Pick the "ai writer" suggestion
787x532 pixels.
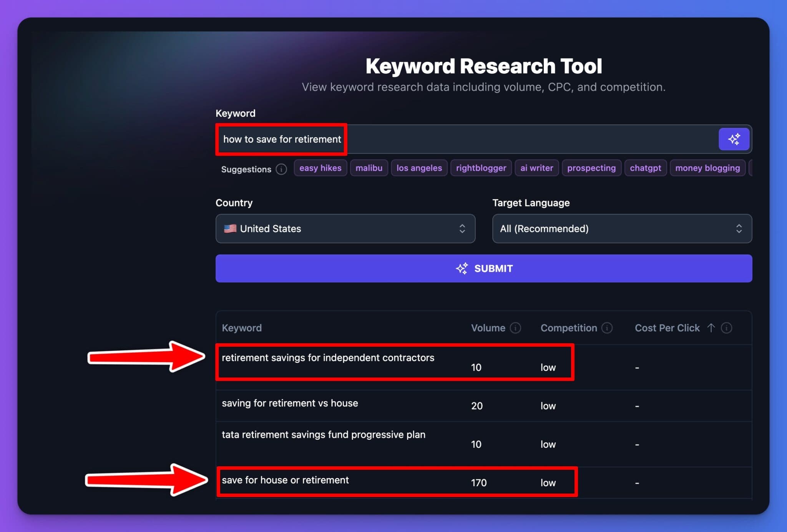[x=536, y=168]
